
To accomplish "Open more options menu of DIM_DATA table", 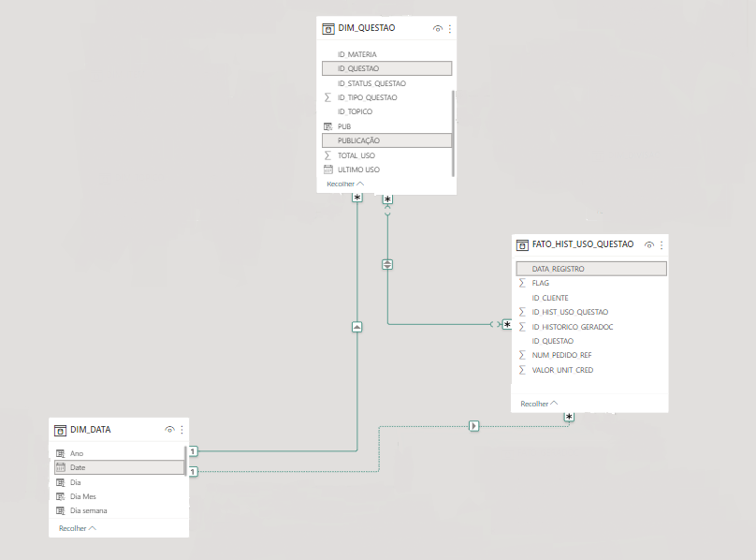I will [x=182, y=430].
